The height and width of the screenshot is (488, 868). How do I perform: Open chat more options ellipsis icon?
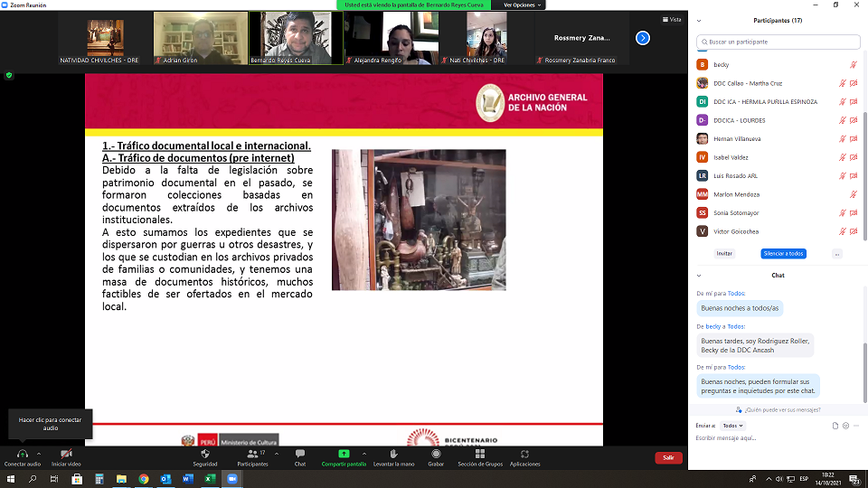click(856, 426)
